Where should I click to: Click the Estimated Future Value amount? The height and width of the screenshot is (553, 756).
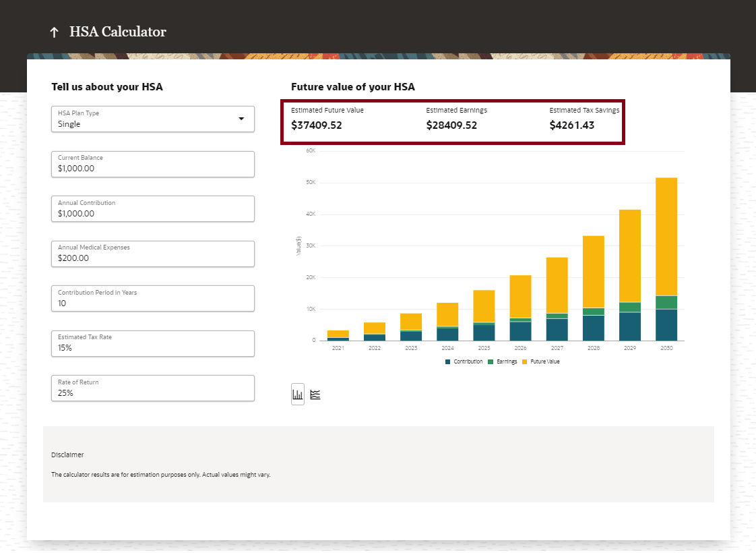coord(317,125)
